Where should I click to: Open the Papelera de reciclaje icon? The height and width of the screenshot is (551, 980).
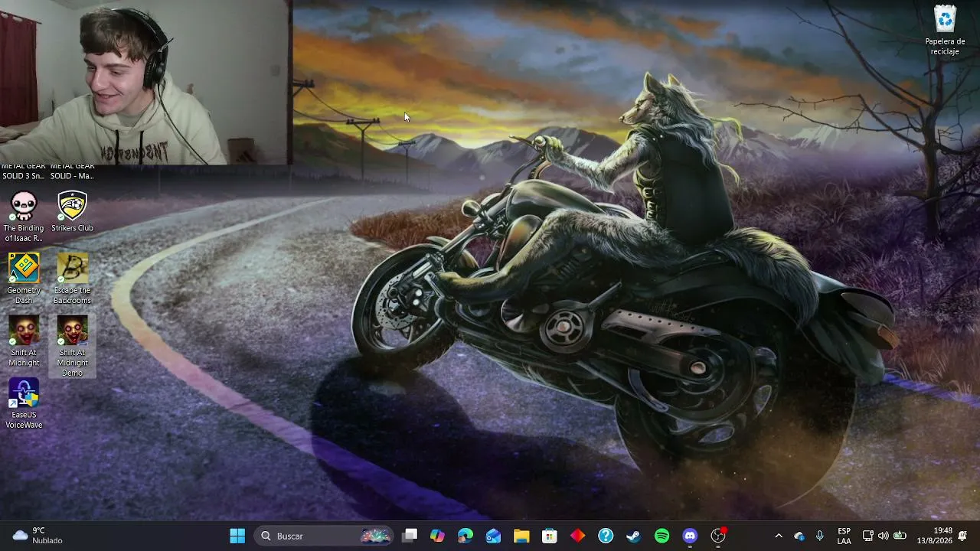[x=945, y=31]
